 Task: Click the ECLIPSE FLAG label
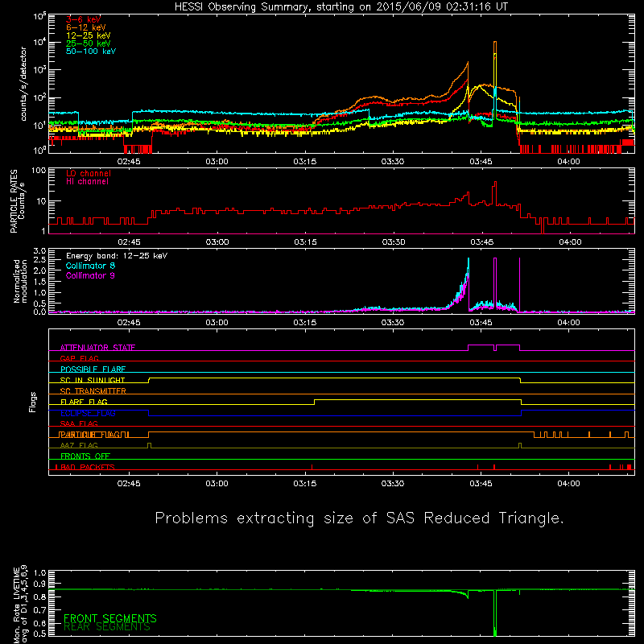click(x=88, y=413)
